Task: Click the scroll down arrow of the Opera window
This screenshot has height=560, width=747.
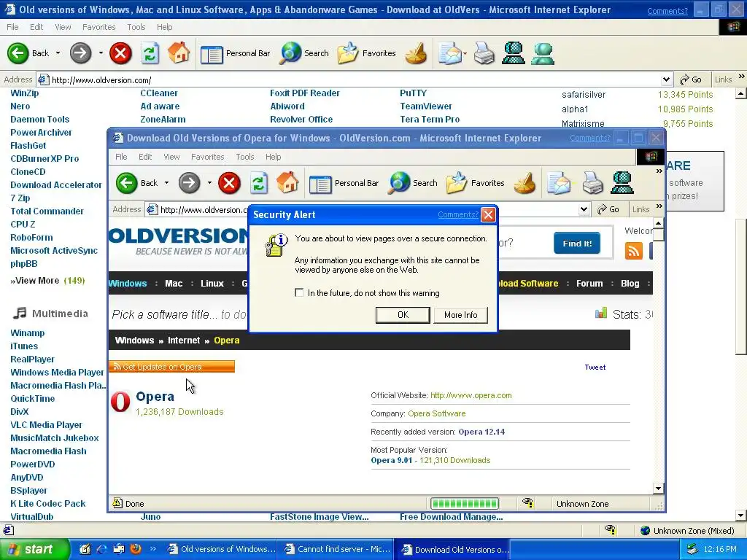Action: coord(658,488)
